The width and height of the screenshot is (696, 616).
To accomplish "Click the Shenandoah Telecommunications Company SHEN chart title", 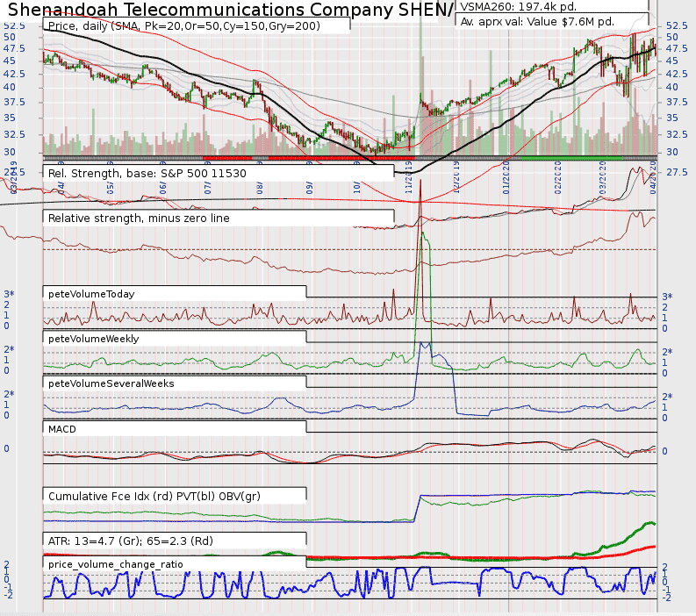I will click(231, 9).
